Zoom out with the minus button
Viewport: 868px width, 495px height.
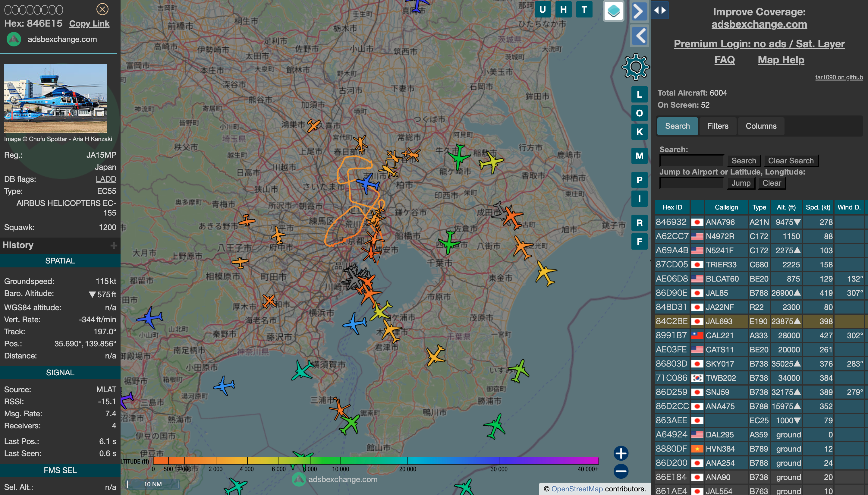(x=621, y=471)
